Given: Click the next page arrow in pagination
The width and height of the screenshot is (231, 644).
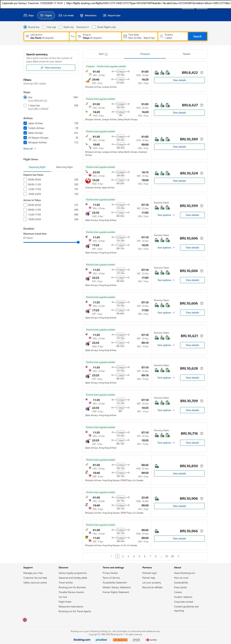Looking at the screenshot, I should point(178,556).
